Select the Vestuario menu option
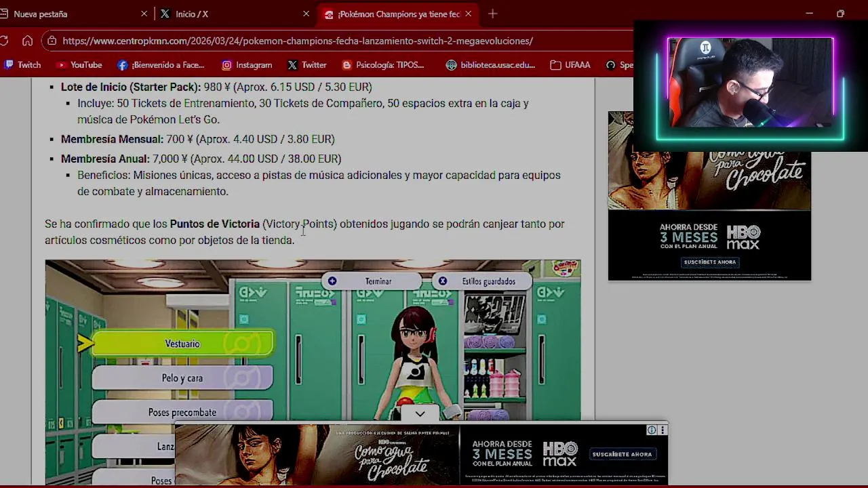Image resolution: width=868 pixels, height=488 pixels. pyautogui.click(x=182, y=344)
